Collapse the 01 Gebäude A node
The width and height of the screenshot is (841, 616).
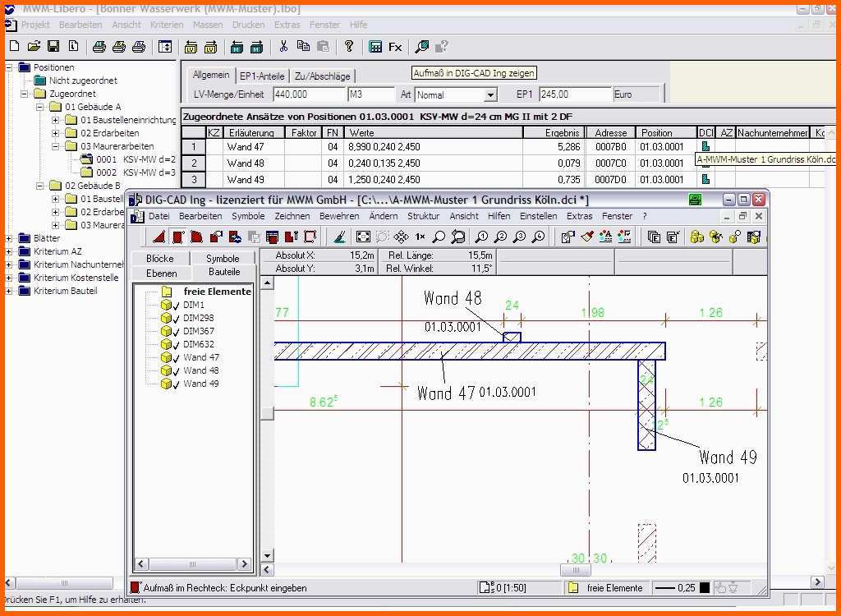pos(40,107)
